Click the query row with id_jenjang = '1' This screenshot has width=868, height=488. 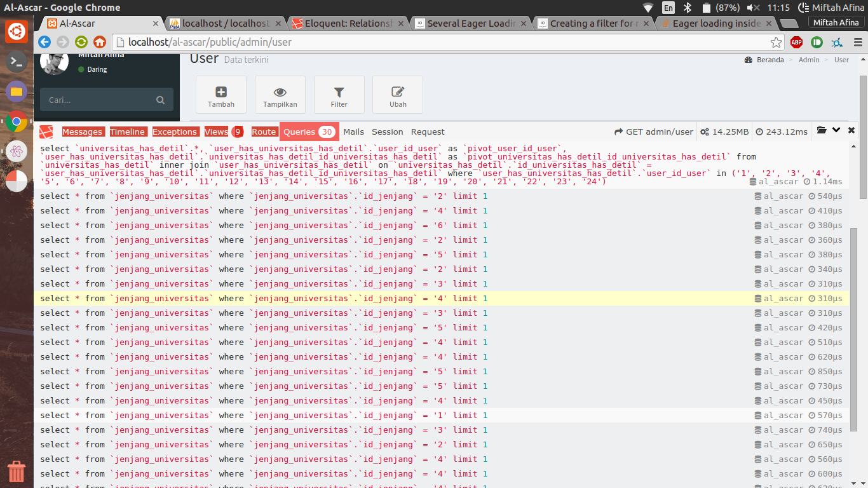pos(441,415)
